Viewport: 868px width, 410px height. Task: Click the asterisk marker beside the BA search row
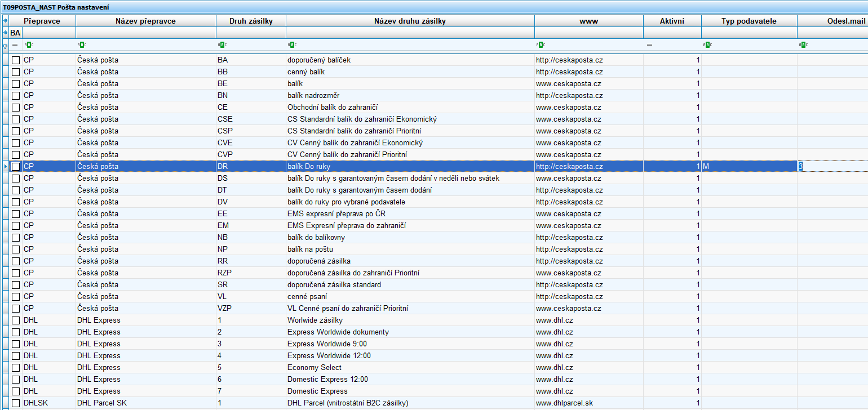[5, 33]
